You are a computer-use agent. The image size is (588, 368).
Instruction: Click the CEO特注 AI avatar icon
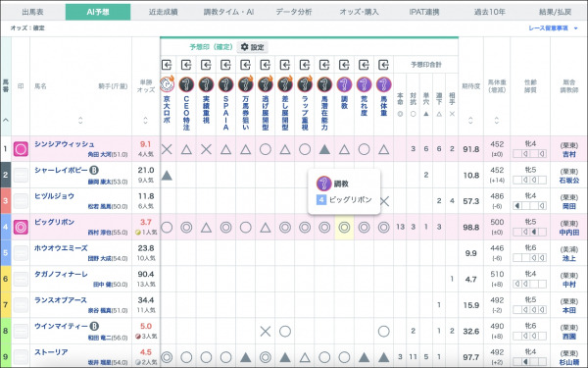[186, 84]
